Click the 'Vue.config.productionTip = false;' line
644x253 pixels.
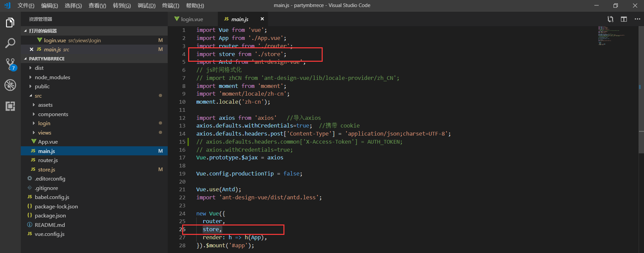(x=249, y=173)
